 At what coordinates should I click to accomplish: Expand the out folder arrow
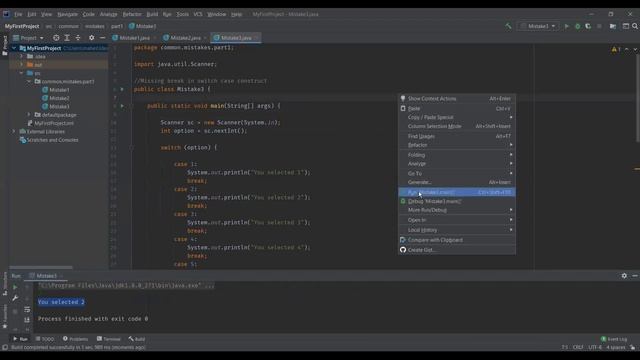click(x=22, y=64)
